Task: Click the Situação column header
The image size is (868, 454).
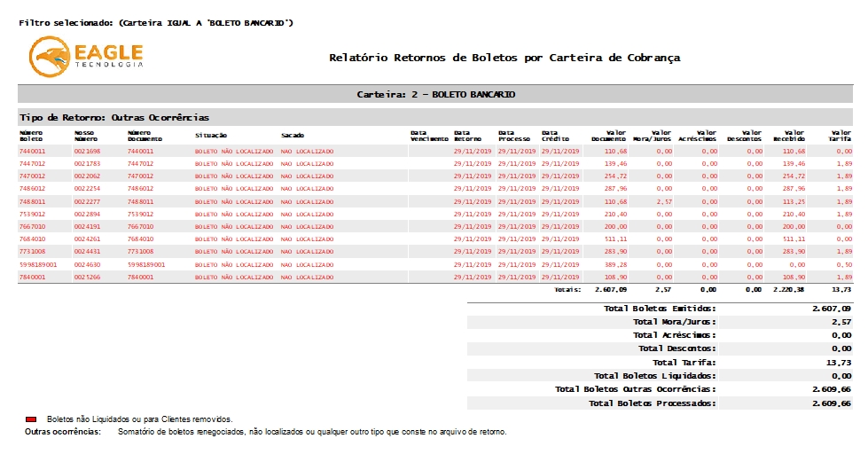Action: point(212,136)
